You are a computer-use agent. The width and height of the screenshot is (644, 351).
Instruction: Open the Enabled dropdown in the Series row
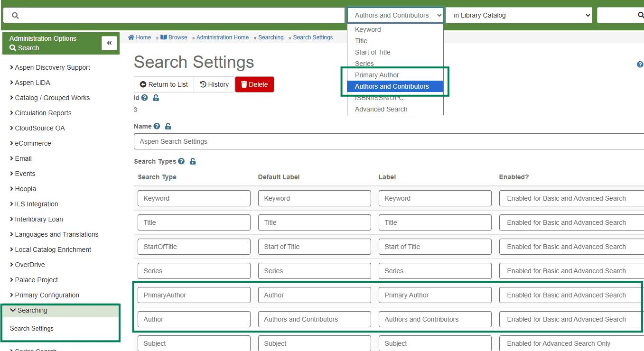[x=571, y=271]
